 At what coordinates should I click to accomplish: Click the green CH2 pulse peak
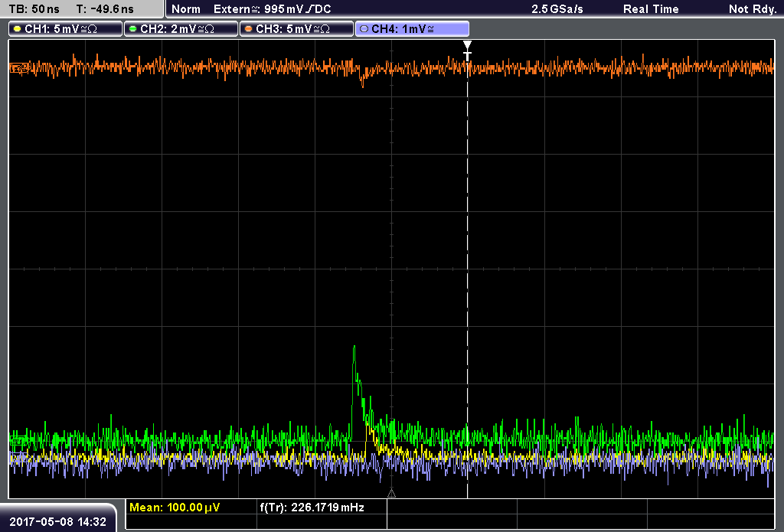(x=354, y=348)
